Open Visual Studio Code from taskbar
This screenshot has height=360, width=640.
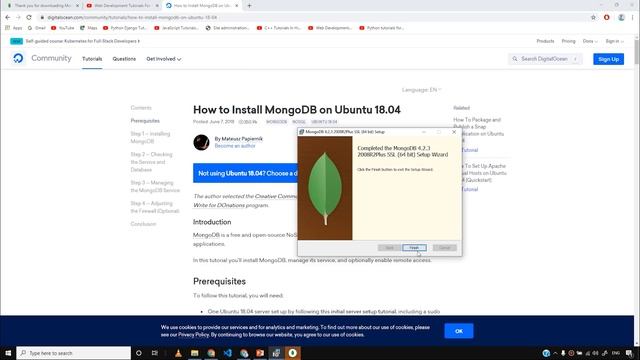(x=227, y=353)
